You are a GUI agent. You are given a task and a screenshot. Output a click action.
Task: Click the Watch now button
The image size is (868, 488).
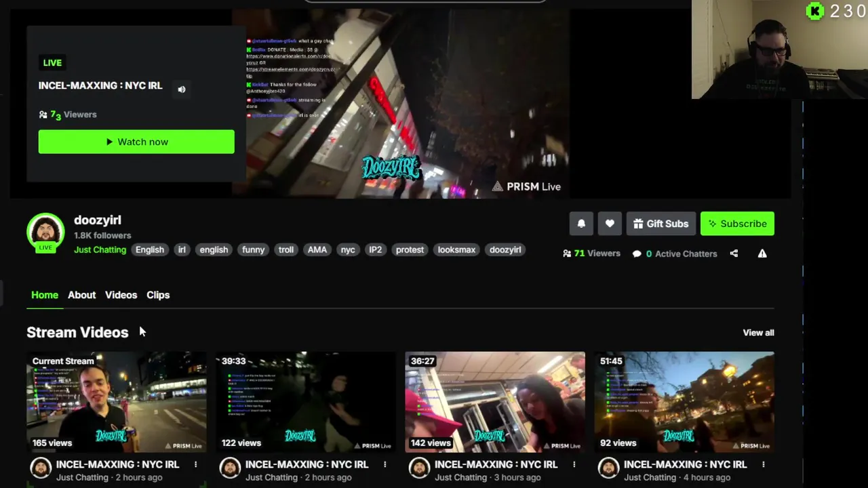[x=136, y=142]
